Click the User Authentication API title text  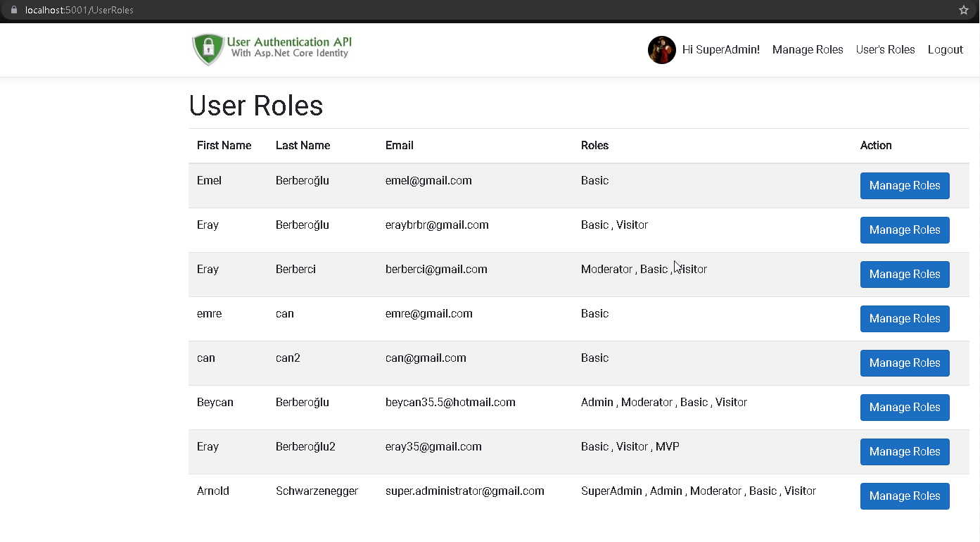(x=289, y=42)
